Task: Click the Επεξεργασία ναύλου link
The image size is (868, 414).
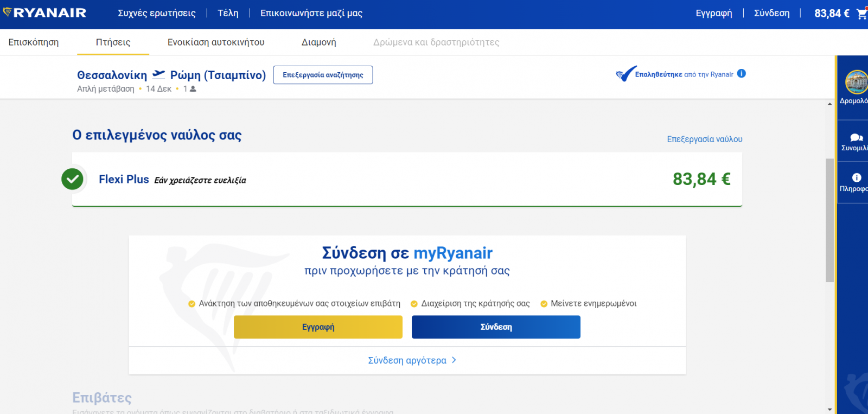Action: tap(705, 139)
